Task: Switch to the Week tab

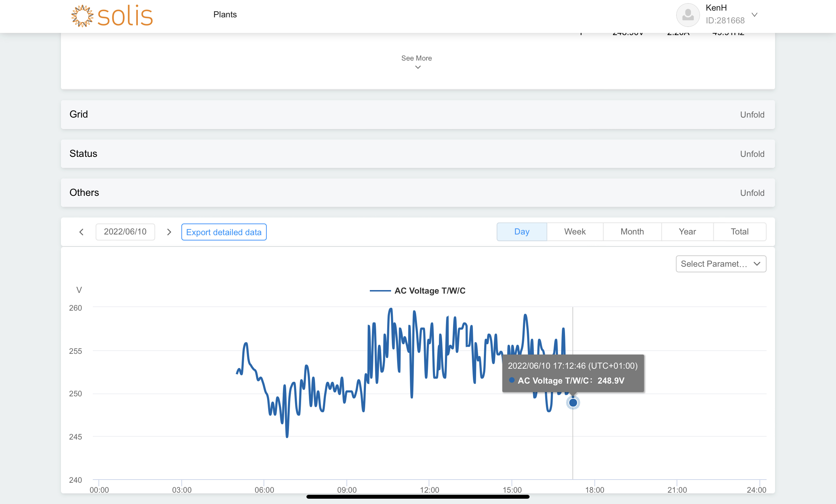Action: tap(575, 232)
